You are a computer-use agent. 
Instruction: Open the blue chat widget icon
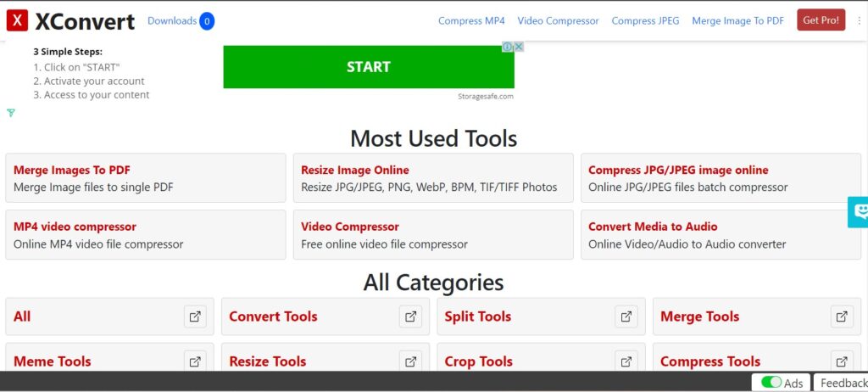click(x=860, y=212)
